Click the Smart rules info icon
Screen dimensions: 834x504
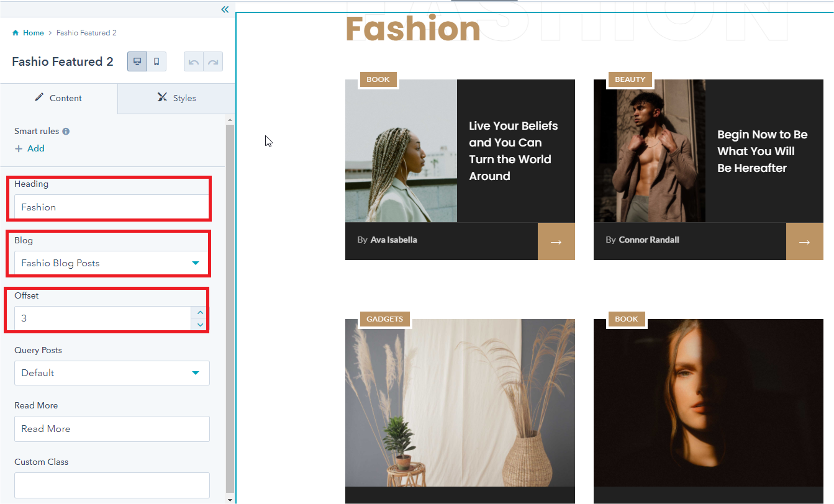pyautogui.click(x=66, y=132)
